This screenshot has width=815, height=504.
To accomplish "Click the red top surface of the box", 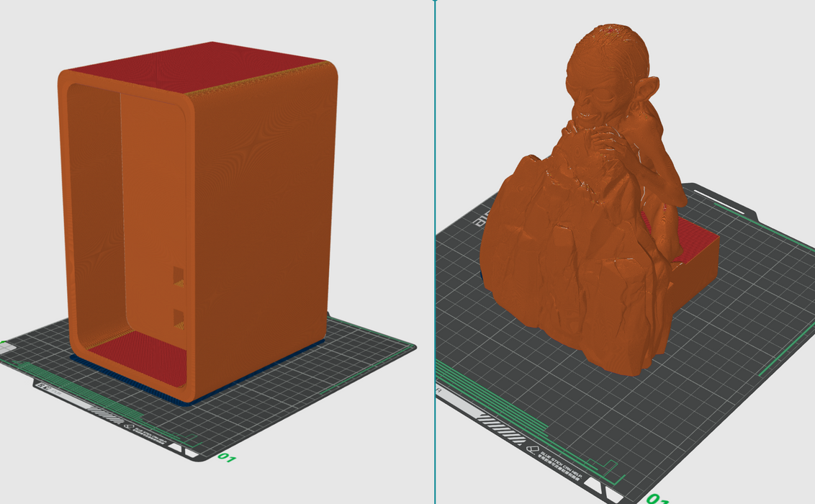I will pos(196,68).
